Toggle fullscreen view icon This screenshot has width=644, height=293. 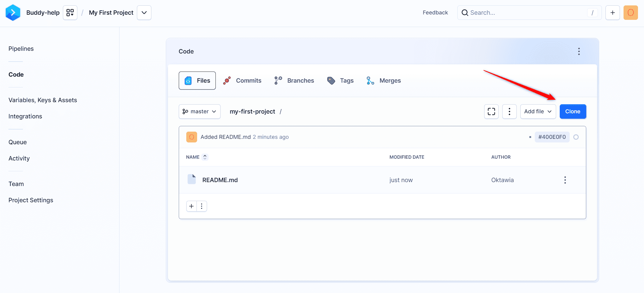491,111
